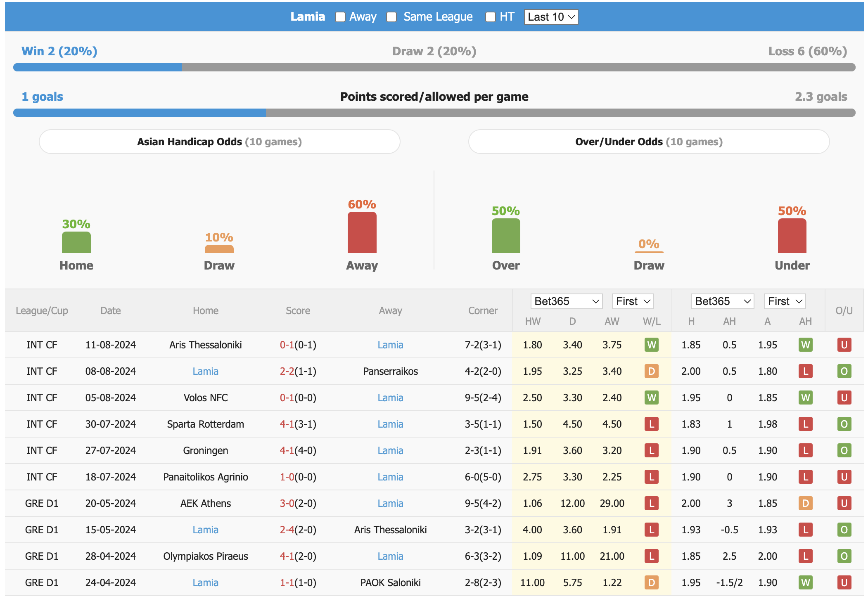Click the 2-2 score against Panserraikos
This screenshot has width=868, height=601.
click(x=287, y=371)
